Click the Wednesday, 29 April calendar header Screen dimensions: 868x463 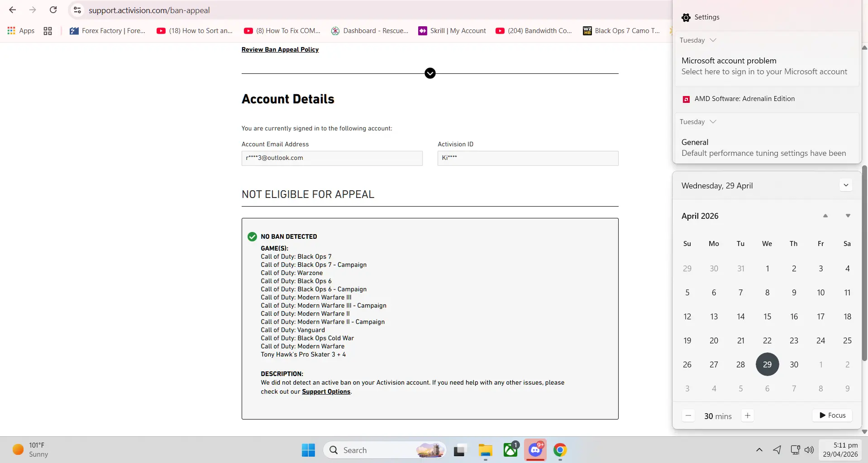[717, 186]
